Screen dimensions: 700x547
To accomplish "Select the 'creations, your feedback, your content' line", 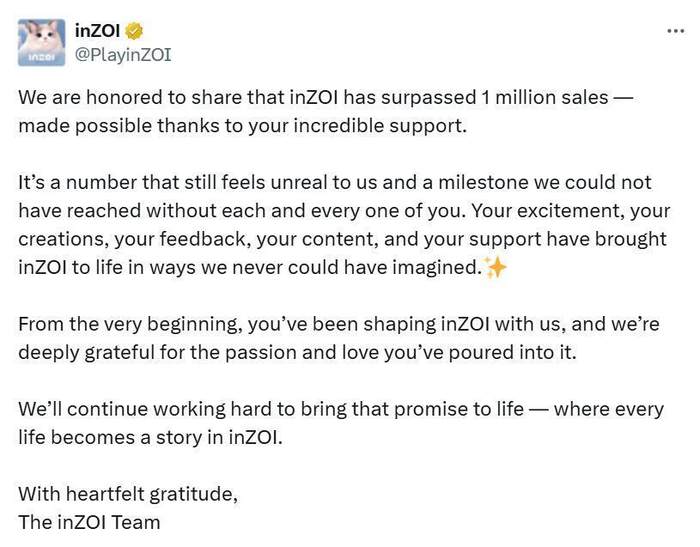I will click(x=342, y=239).
